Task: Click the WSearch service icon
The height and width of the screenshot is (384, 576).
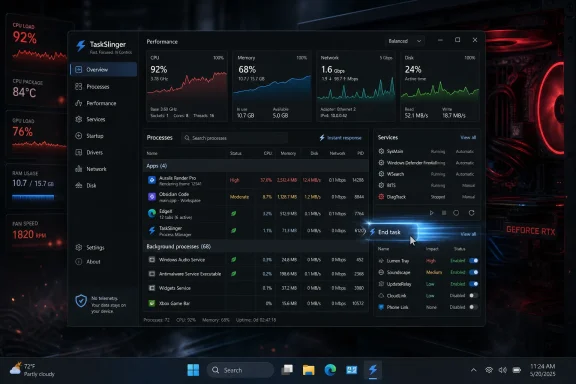Action: [x=381, y=174]
